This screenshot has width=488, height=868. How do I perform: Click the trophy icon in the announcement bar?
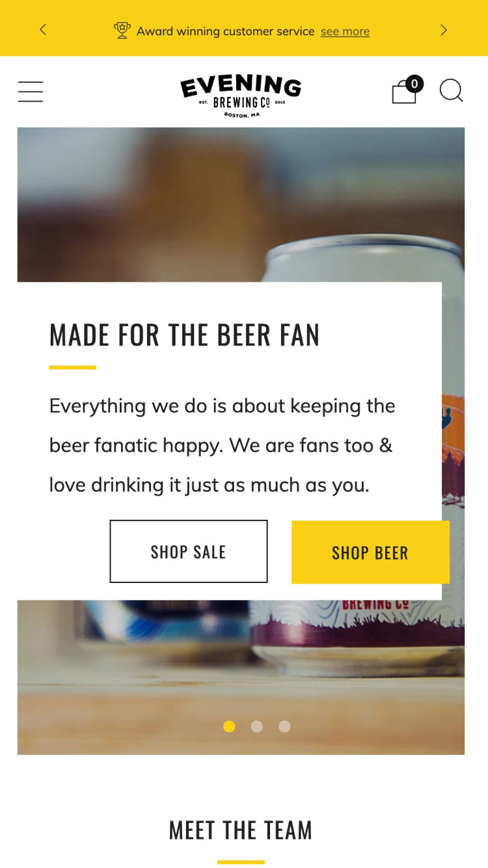[122, 31]
